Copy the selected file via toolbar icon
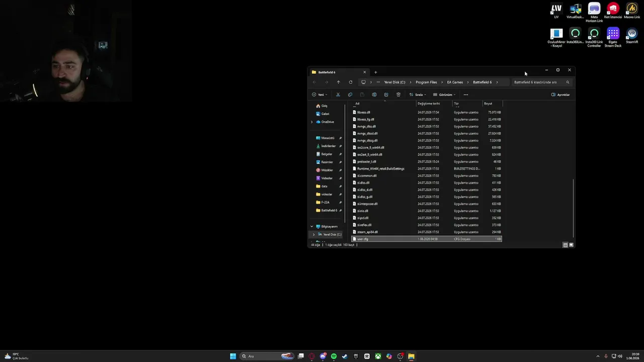 click(350, 95)
